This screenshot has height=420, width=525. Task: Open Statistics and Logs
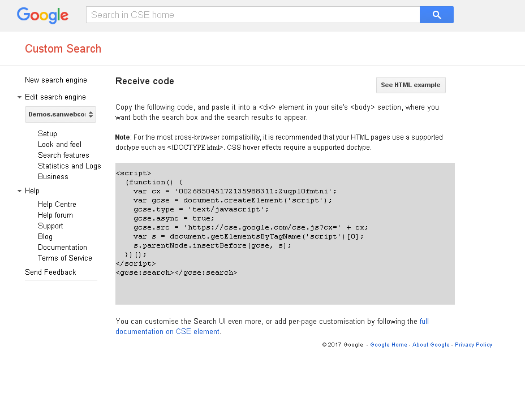(70, 166)
